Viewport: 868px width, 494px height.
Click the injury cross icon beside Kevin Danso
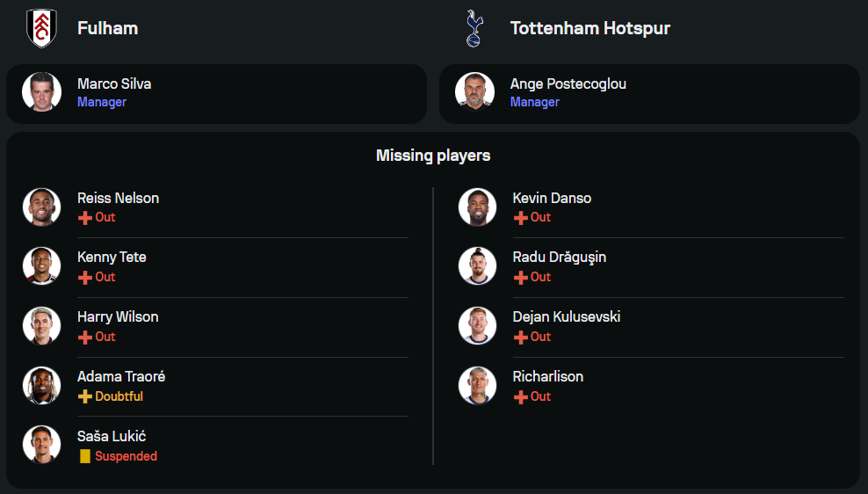coord(521,218)
